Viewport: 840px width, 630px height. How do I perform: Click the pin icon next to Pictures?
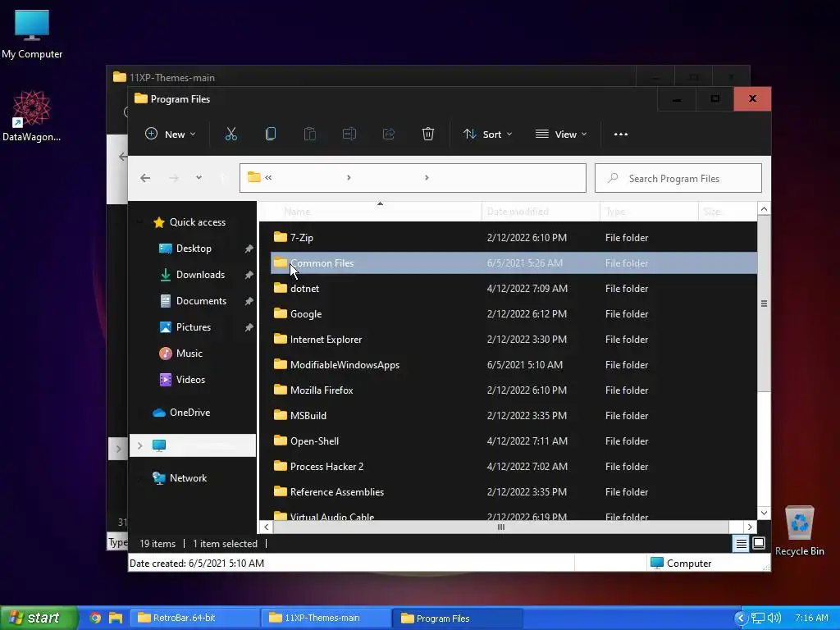click(249, 327)
